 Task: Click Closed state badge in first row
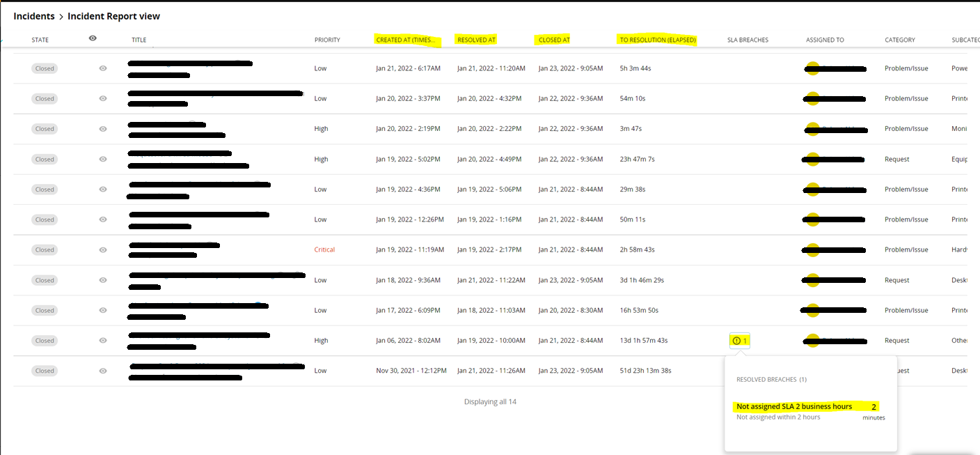point(45,68)
